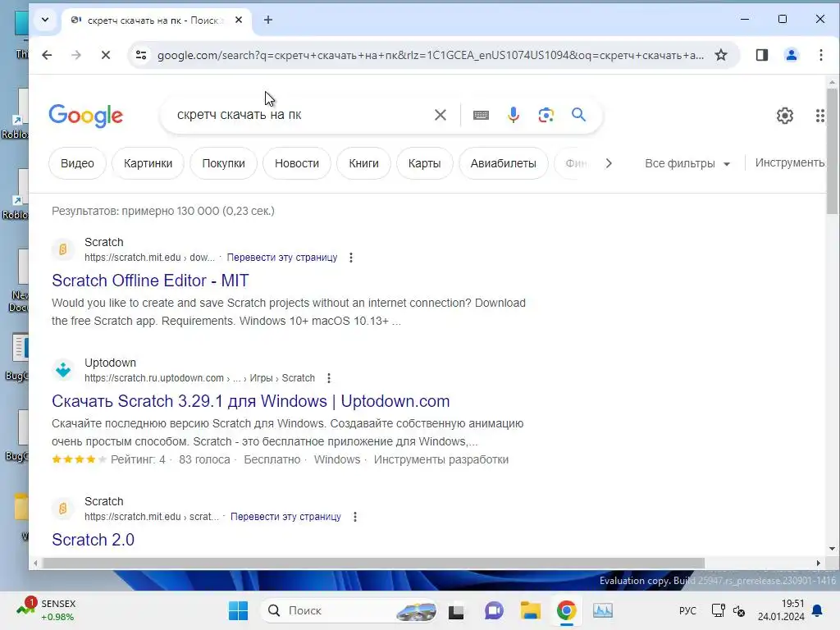Open the resource monitor taskbar icon

point(603,610)
